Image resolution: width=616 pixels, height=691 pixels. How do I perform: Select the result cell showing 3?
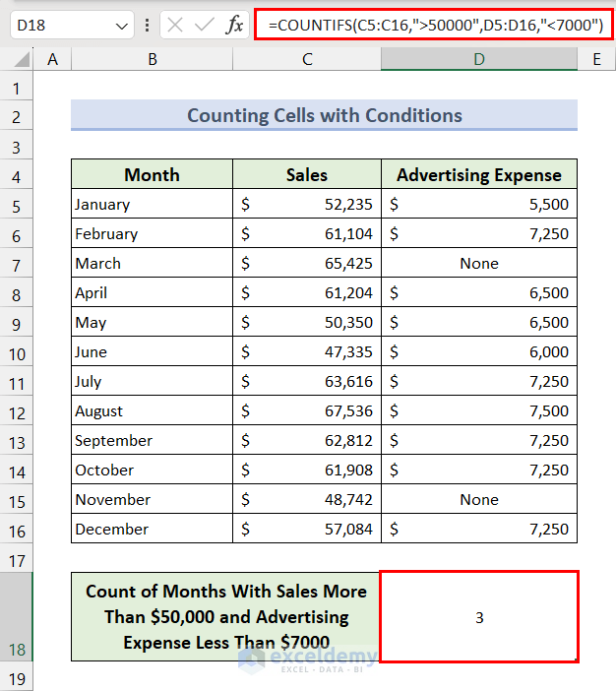coord(478,617)
